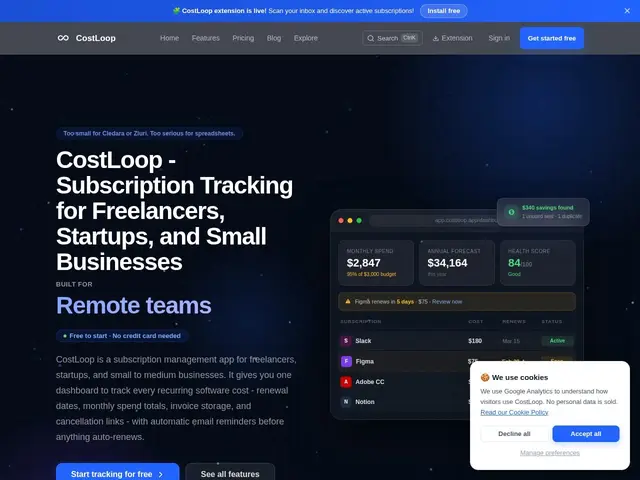This screenshot has height=480, width=640.
Task: Click the mock browser address bar
Action: tap(433, 220)
